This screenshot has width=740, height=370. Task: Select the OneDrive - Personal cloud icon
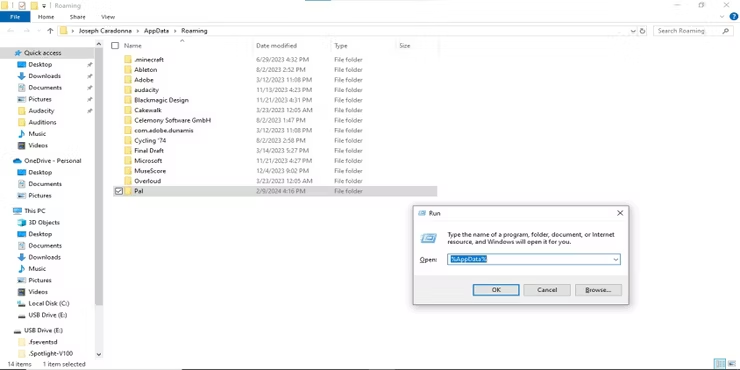pyautogui.click(x=17, y=161)
